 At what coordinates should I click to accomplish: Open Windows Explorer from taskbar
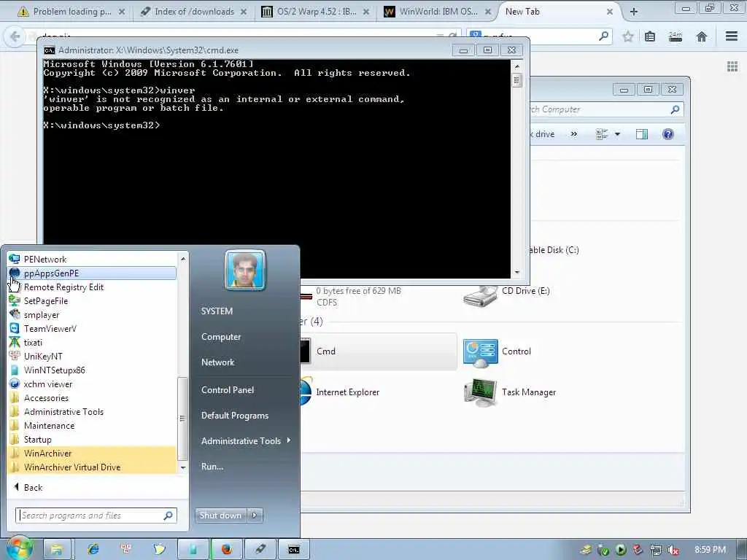pyautogui.click(x=57, y=549)
